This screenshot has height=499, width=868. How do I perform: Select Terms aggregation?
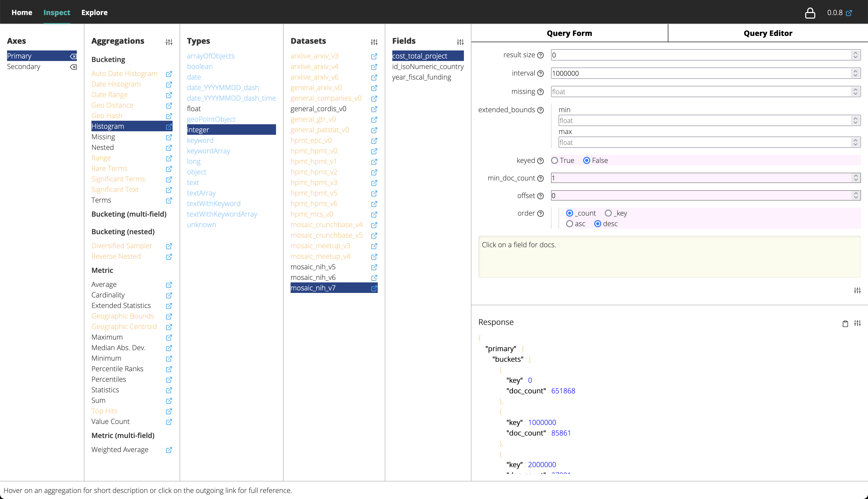click(101, 200)
